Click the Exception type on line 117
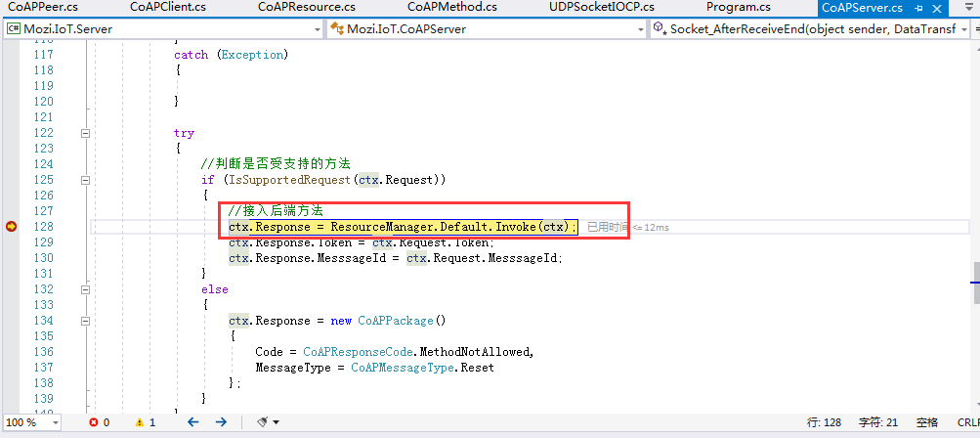The image size is (980, 438). point(252,55)
